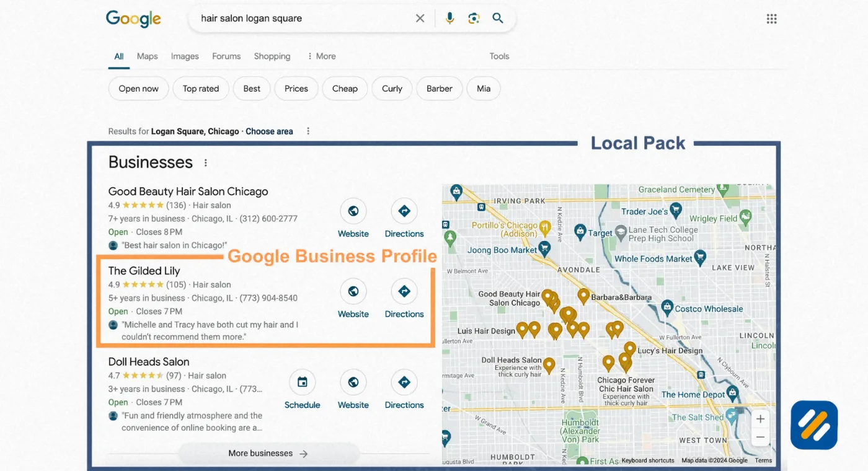Click the Target store map pin
868x471 pixels.
tap(580, 232)
